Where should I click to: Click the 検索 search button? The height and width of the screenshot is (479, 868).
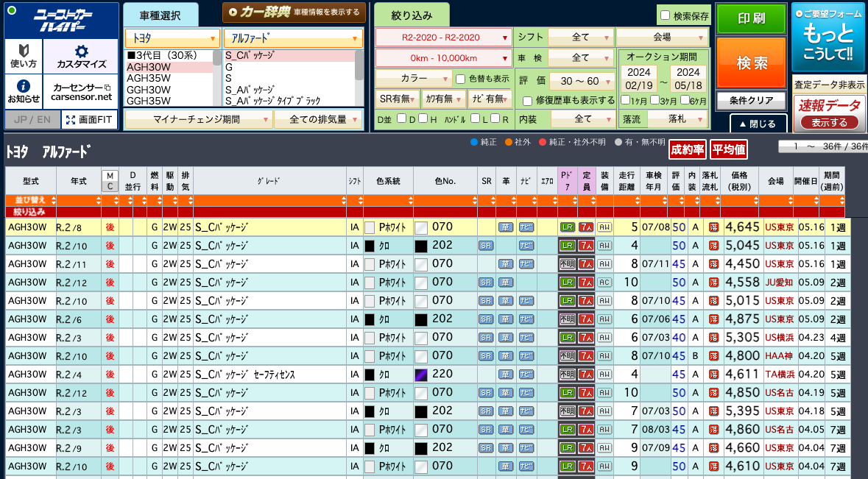pos(751,63)
